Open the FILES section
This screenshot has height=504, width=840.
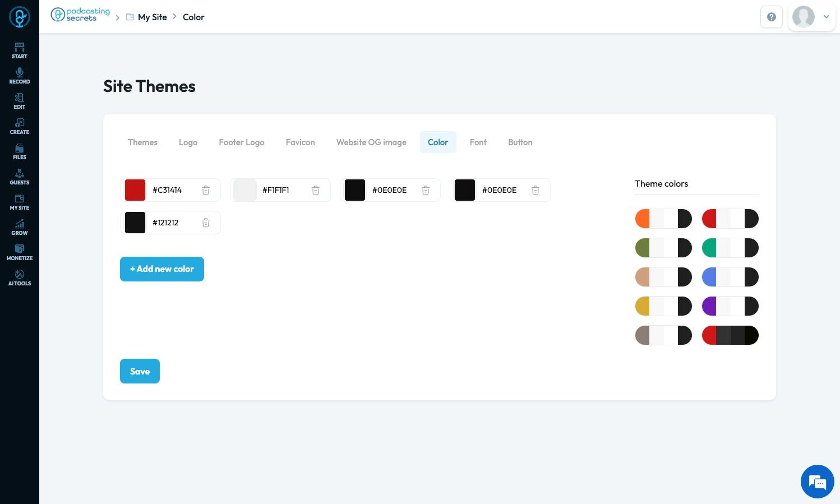tap(20, 151)
